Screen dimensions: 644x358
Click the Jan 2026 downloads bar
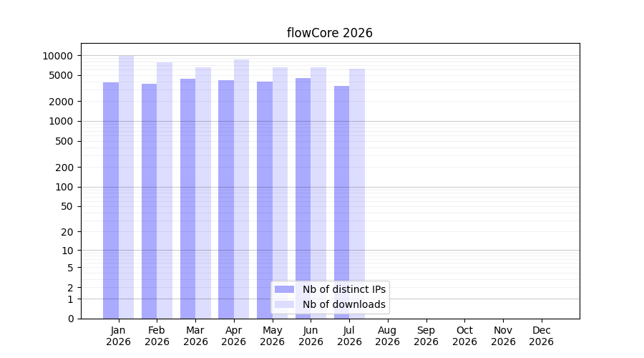coord(126,187)
